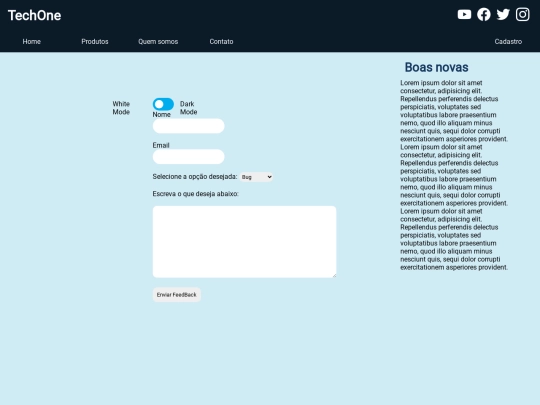Open the Instagram social icon
The image size is (540, 405).
point(522,14)
